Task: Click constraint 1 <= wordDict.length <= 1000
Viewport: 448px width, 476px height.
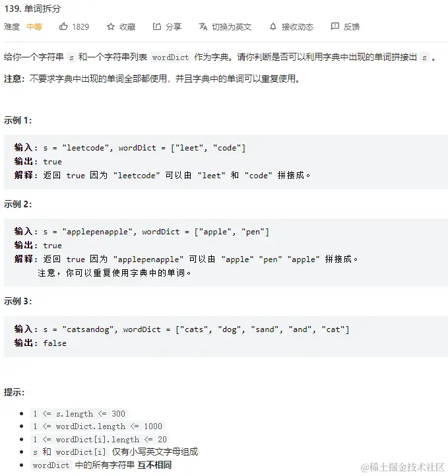Action: (x=98, y=426)
